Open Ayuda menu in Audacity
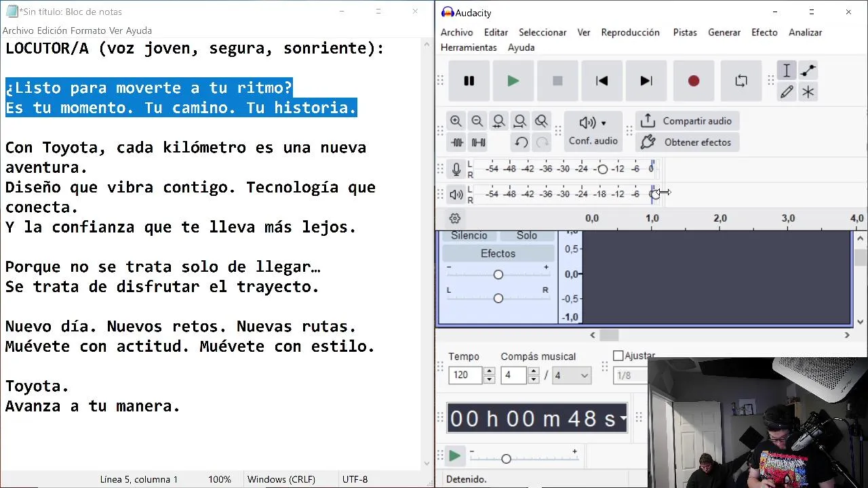The image size is (868, 488). 521,47
